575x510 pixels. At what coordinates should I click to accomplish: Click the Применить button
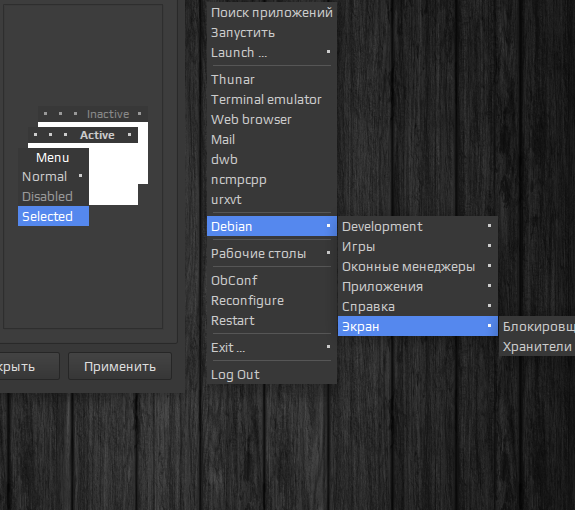pos(120,366)
